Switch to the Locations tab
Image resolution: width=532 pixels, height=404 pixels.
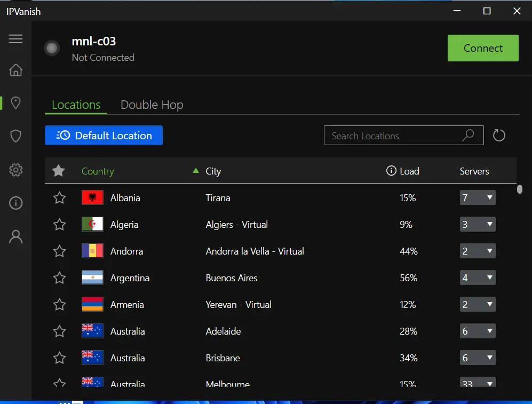tap(76, 105)
